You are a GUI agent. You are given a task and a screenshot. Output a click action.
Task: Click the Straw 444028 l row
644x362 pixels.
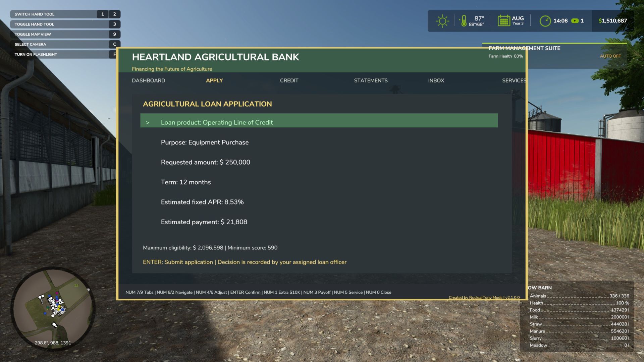click(x=579, y=324)
